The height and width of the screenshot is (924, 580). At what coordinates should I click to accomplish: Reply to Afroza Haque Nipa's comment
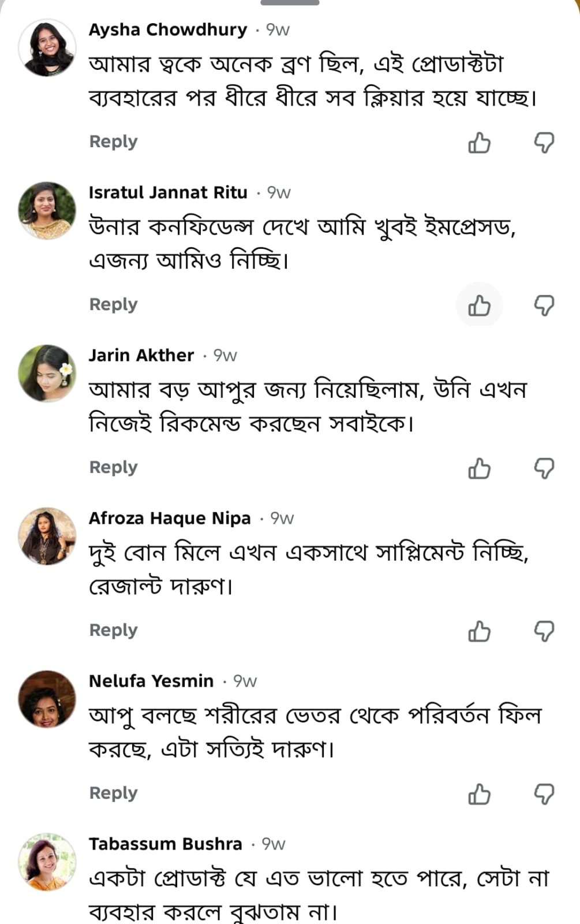(113, 630)
